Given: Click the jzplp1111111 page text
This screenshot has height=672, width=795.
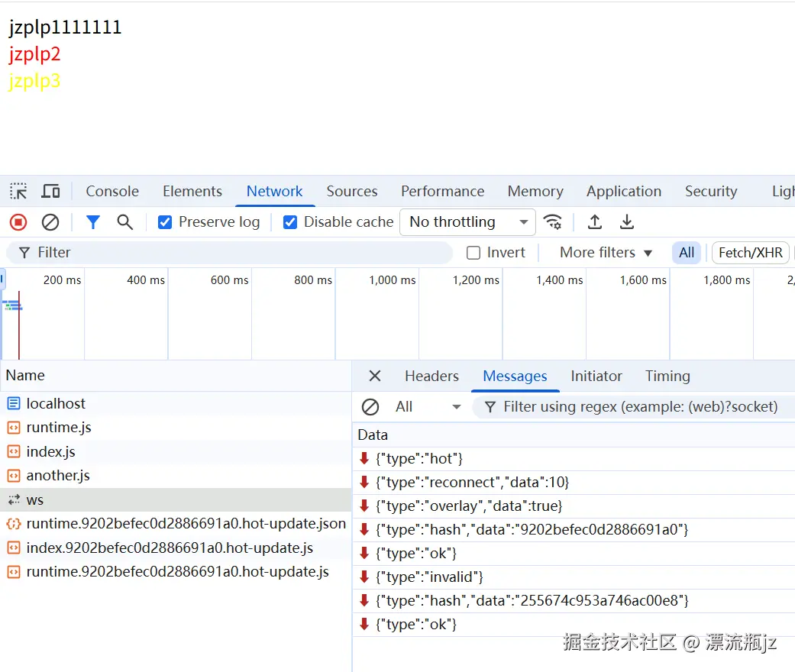Looking at the screenshot, I should pos(66,27).
